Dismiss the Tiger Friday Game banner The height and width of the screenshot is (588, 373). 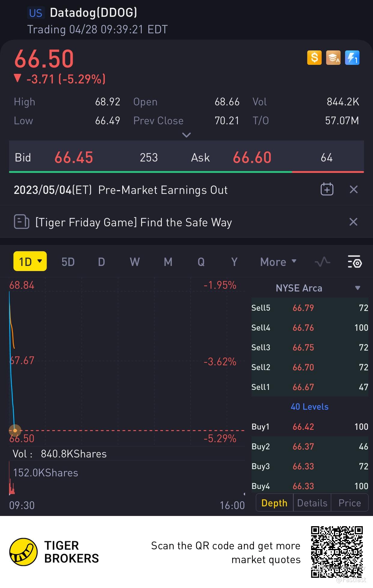[353, 222]
